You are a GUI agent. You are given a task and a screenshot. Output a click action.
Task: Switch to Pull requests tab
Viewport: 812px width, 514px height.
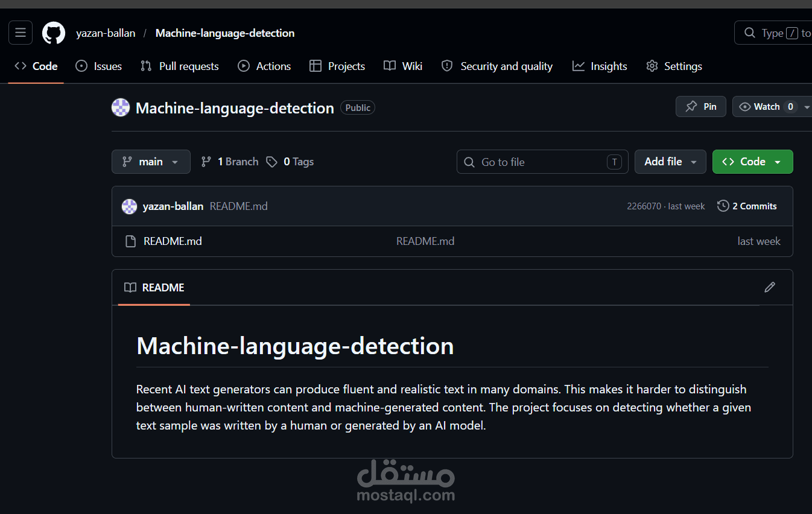tap(180, 66)
